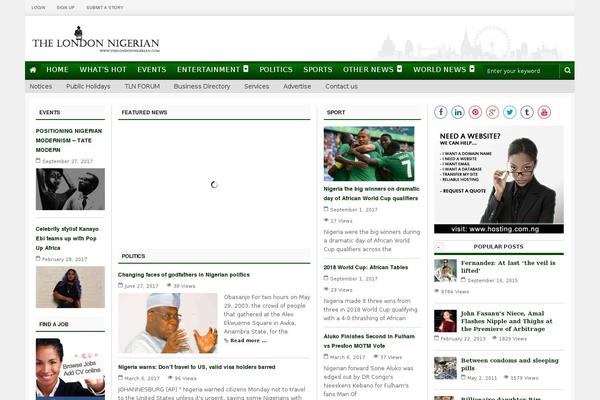The height and width of the screenshot is (400, 600).
Task: Click the Browse Jobs Add CV banner
Action: tap(70, 369)
